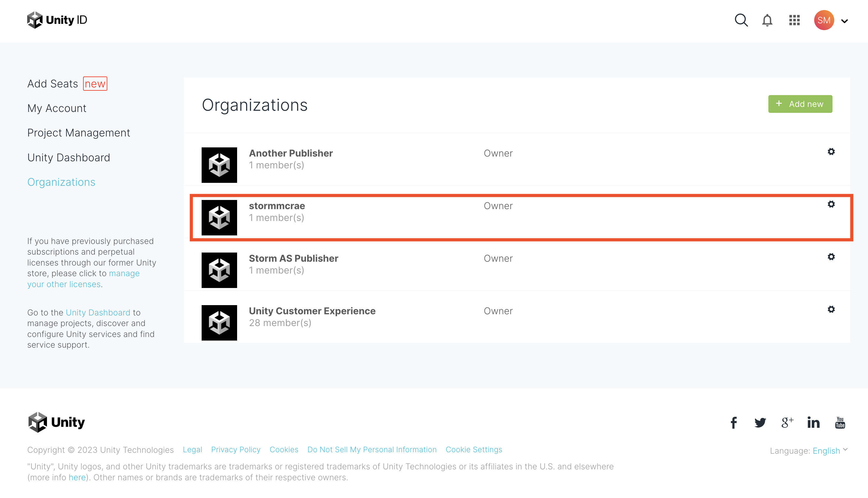Image resolution: width=868 pixels, height=498 pixels.
Task: Click the SM user avatar
Action: 824,20
